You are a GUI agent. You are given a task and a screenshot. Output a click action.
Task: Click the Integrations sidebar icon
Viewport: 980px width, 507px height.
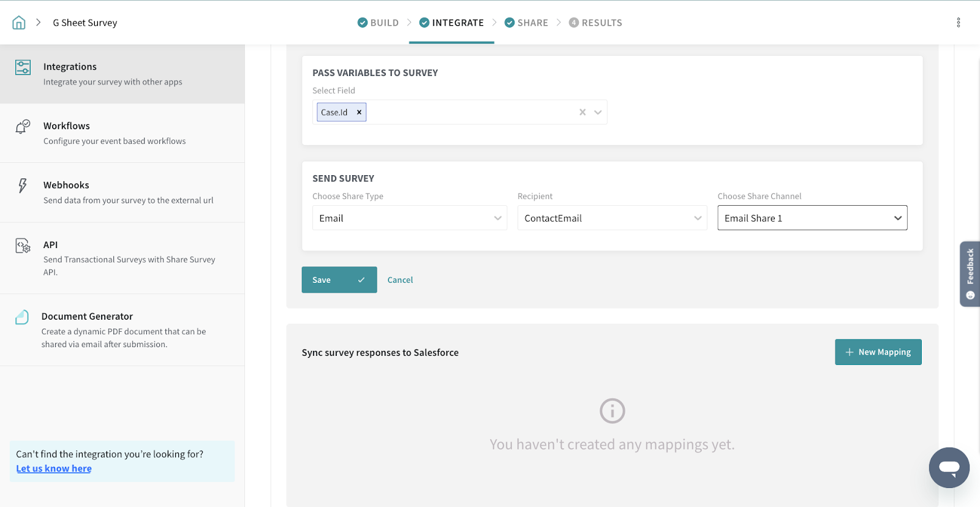coord(23,67)
